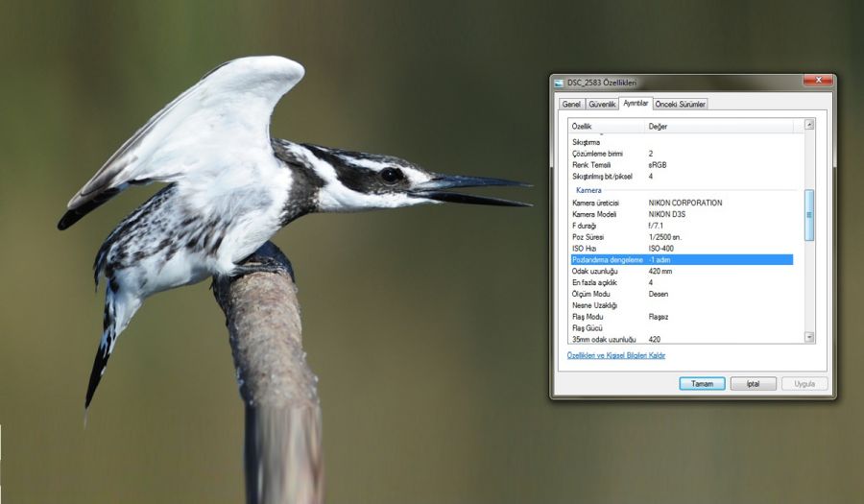
Task: Close the Özellikleri dialog with the X button
Action: pyautogui.click(x=817, y=82)
